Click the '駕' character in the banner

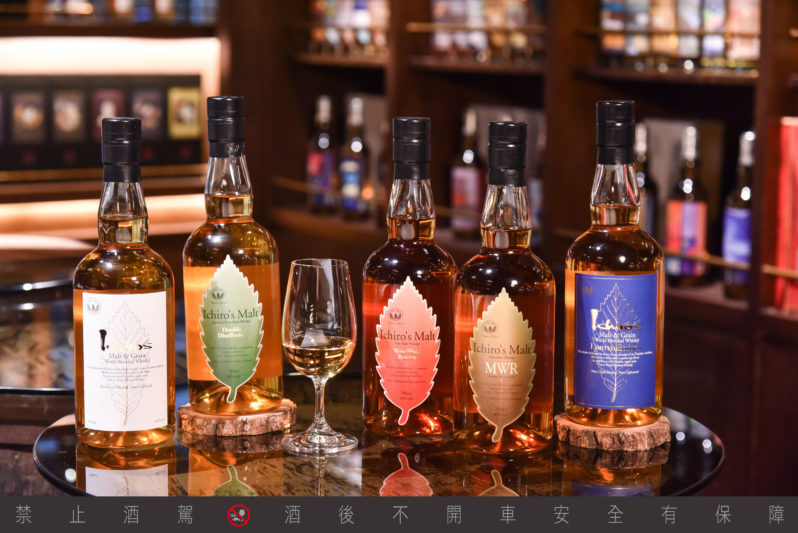185,515
